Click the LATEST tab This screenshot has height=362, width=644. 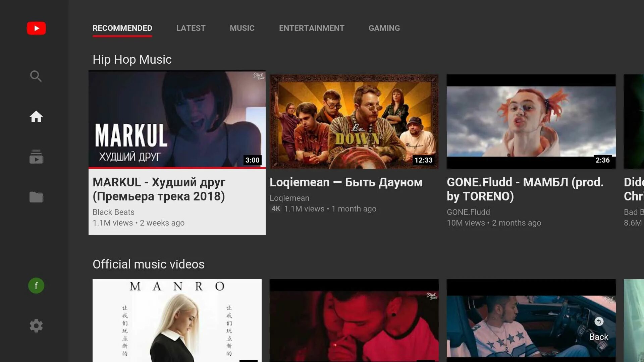(x=191, y=28)
